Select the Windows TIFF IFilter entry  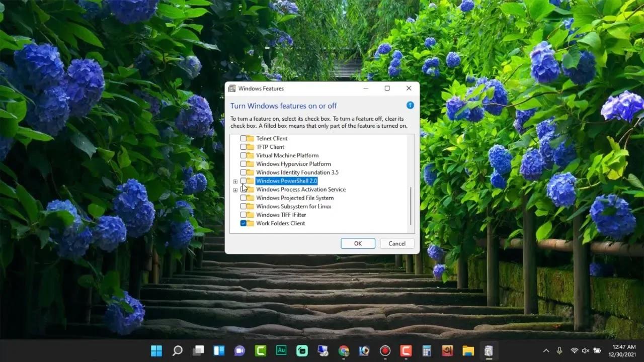pos(282,215)
